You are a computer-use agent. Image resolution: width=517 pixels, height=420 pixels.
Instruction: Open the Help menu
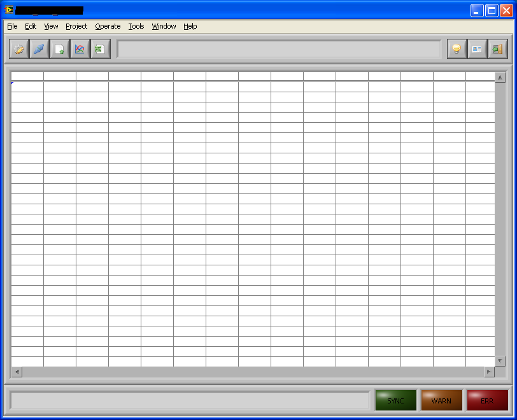tap(190, 26)
